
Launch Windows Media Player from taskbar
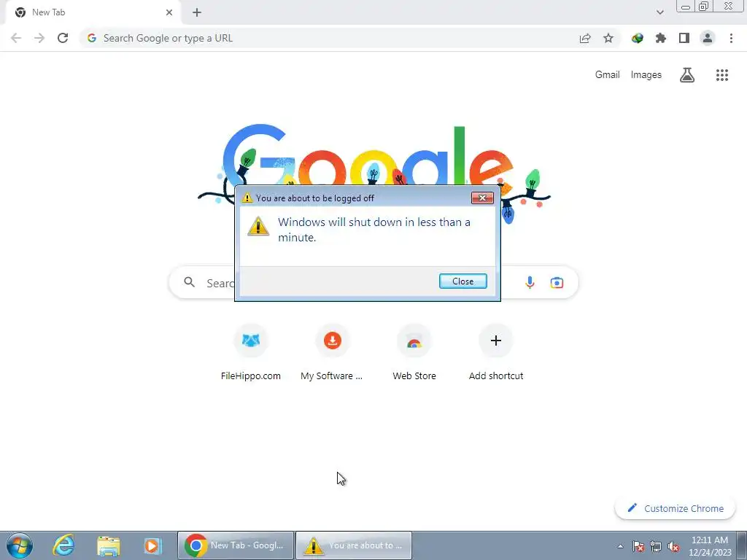152,545
